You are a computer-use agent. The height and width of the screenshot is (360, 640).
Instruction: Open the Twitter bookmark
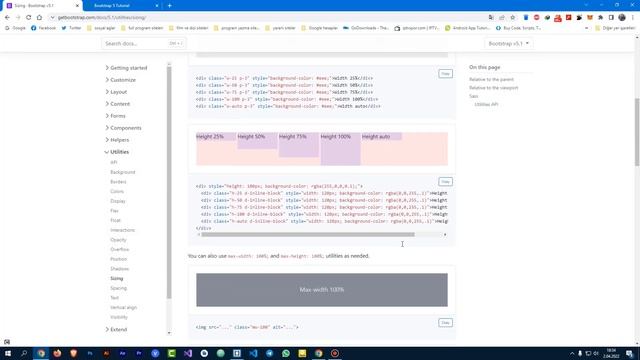pyautogui.click(x=71, y=28)
